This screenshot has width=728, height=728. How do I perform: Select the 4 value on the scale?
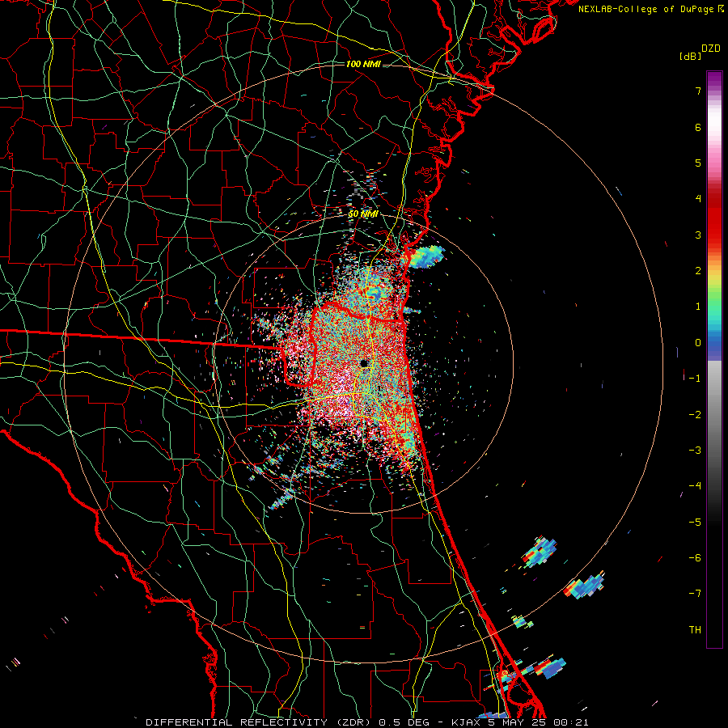698,199
